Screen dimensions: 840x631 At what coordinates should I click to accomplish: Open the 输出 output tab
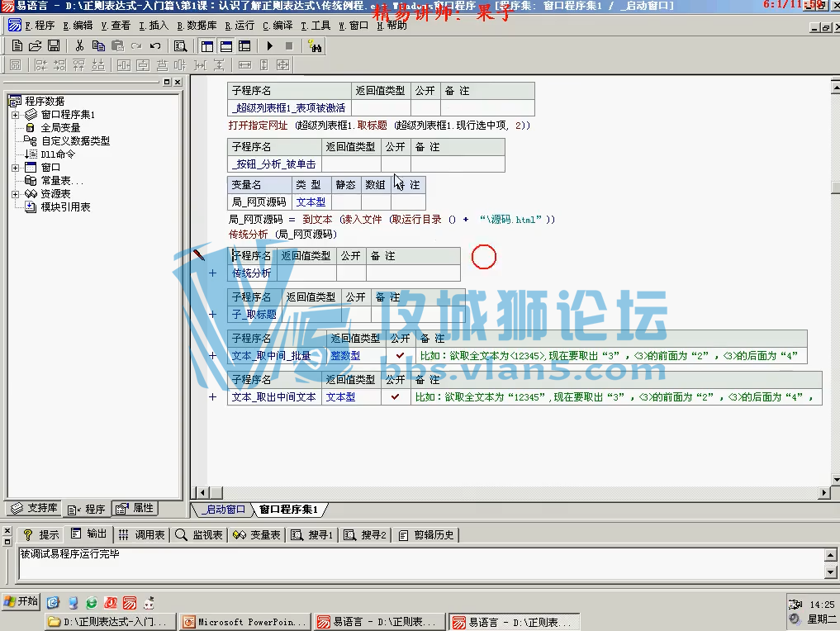click(89, 534)
